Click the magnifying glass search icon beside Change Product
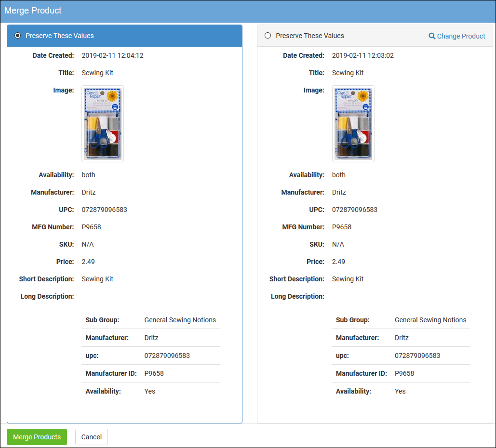 432,36
